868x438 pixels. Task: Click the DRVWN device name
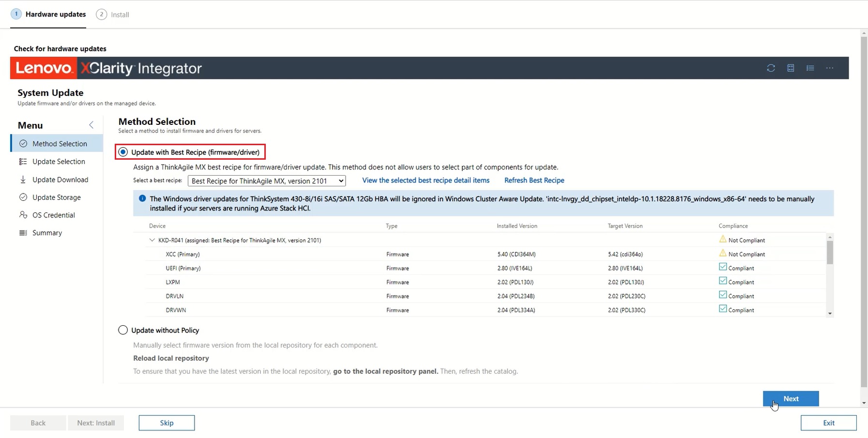pyautogui.click(x=176, y=310)
